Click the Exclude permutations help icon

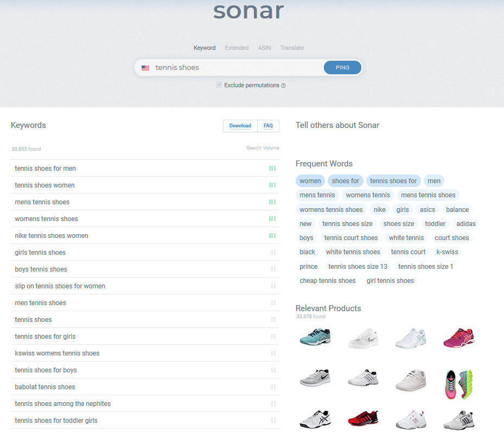[283, 86]
